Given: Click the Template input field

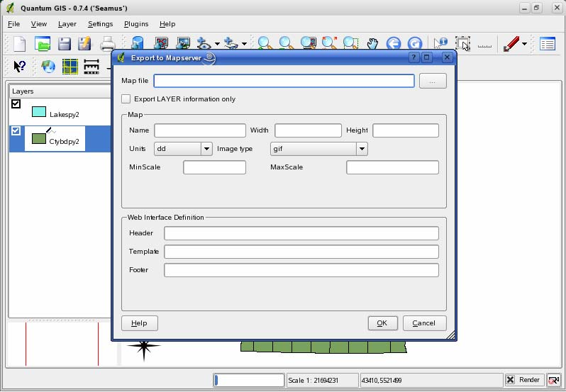Looking at the screenshot, I should [x=301, y=252].
